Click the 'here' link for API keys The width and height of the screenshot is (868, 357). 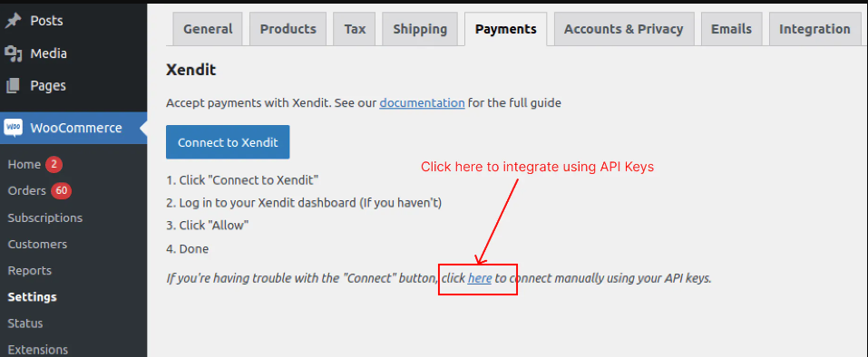pos(480,278)
